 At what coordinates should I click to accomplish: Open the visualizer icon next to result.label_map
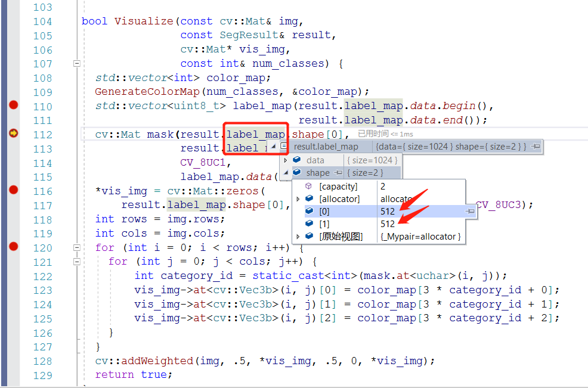(x=283, y=146)
